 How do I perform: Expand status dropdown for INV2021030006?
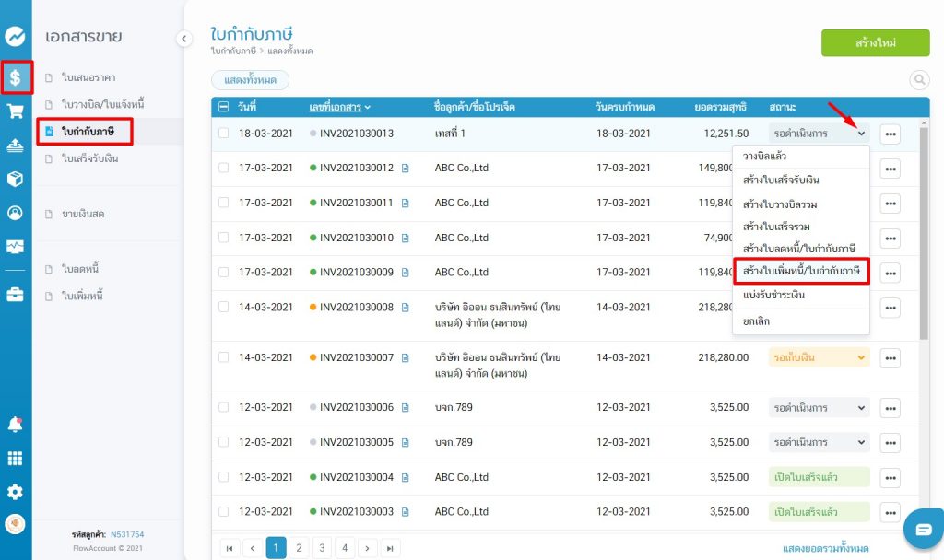[x=819, y=407]
